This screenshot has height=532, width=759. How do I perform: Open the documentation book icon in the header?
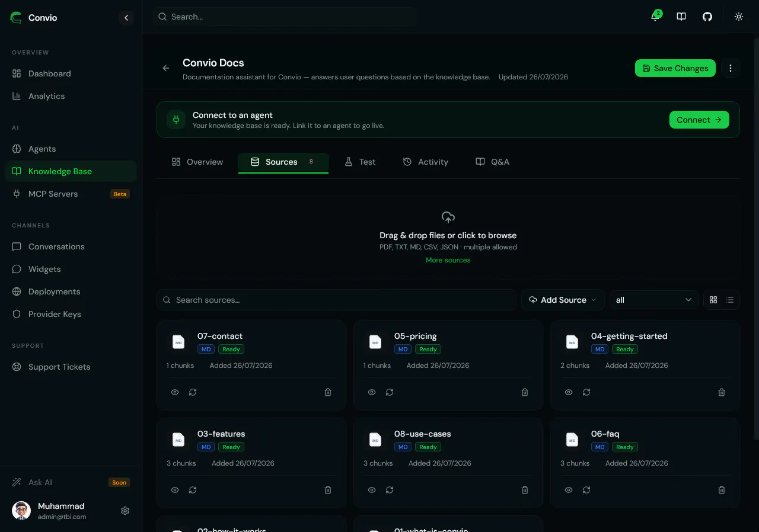pos(681,17)
